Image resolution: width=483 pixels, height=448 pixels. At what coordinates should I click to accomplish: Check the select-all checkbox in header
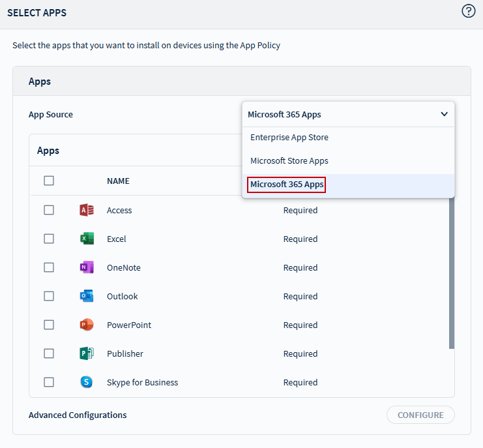49,181
